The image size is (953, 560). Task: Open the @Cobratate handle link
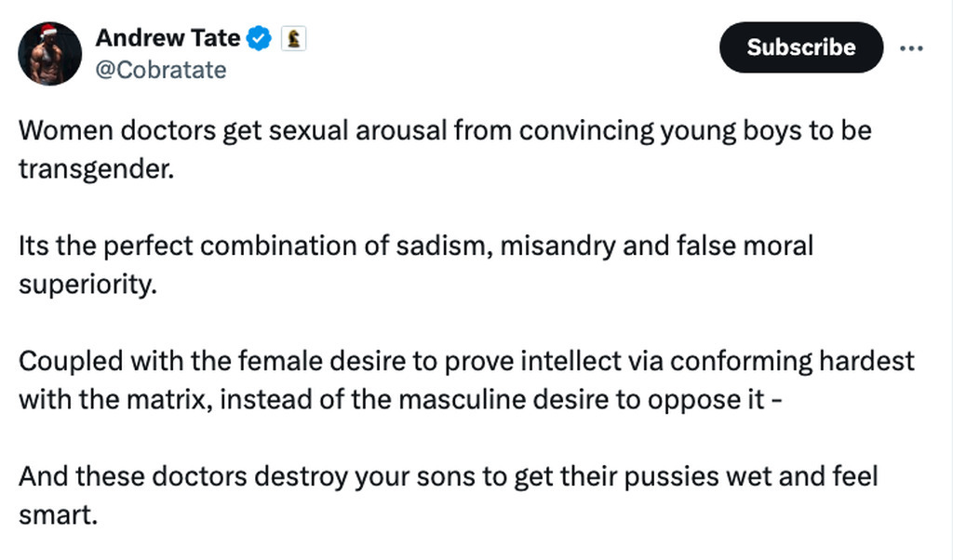pos(161,71)
